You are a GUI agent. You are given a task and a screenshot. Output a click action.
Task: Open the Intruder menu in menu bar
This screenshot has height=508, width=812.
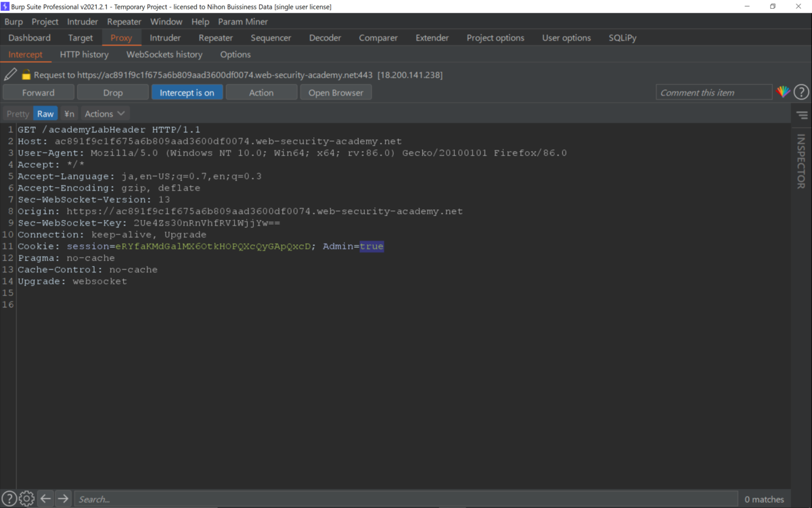coord(83,22)
